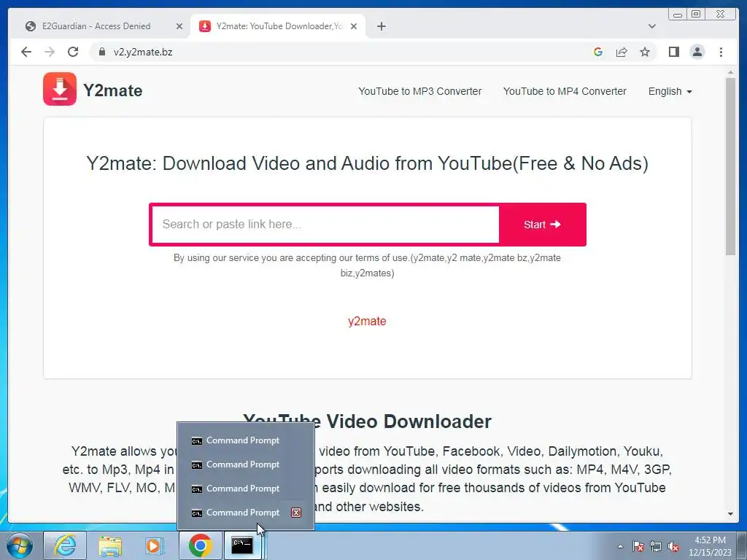
Task: Open YouTube to MP3 Converter link
Action: 419,91
